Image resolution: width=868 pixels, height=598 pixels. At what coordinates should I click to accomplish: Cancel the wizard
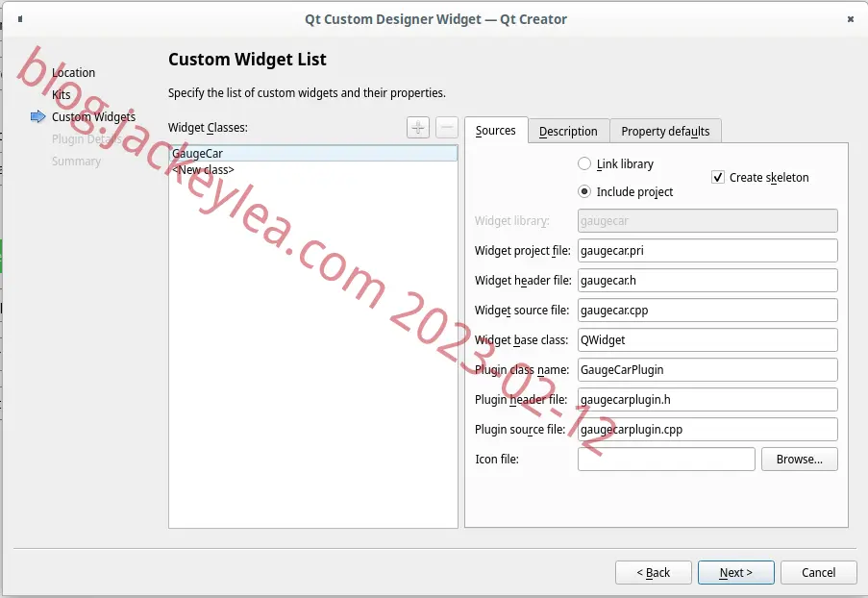(x=819, y=573)
